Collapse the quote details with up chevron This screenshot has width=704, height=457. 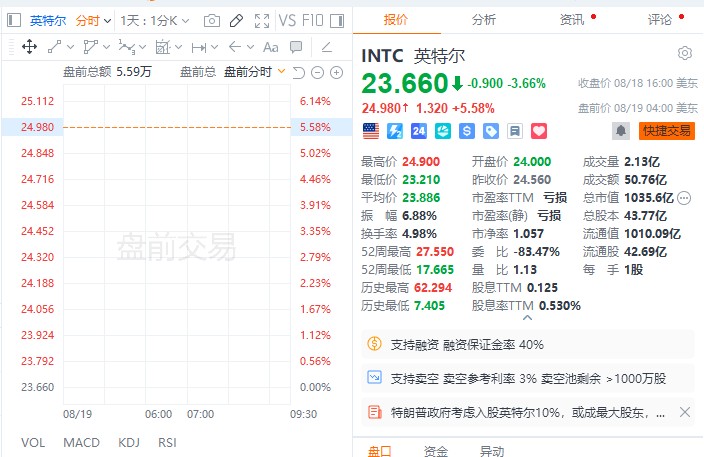528,318
